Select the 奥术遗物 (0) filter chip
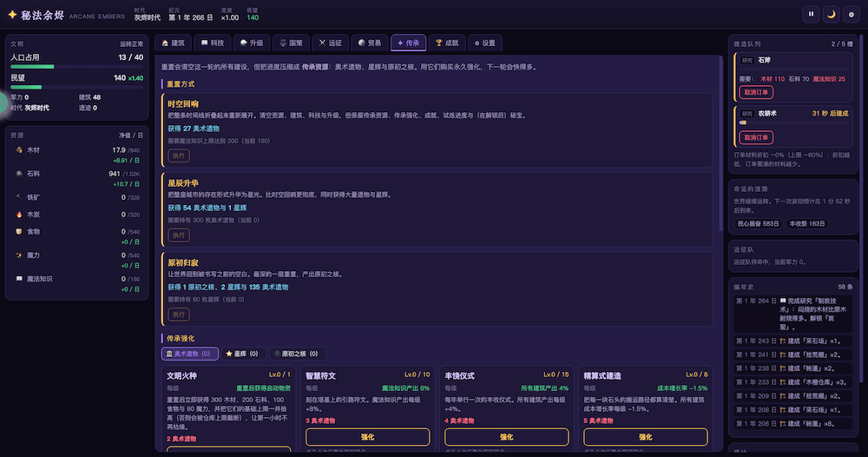This screenshot has width=868, height=457. pos(189,354)
